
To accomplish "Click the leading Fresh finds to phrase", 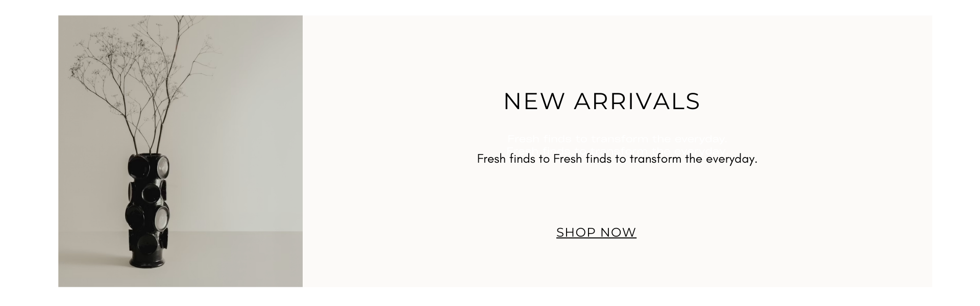I will point(513,159).
